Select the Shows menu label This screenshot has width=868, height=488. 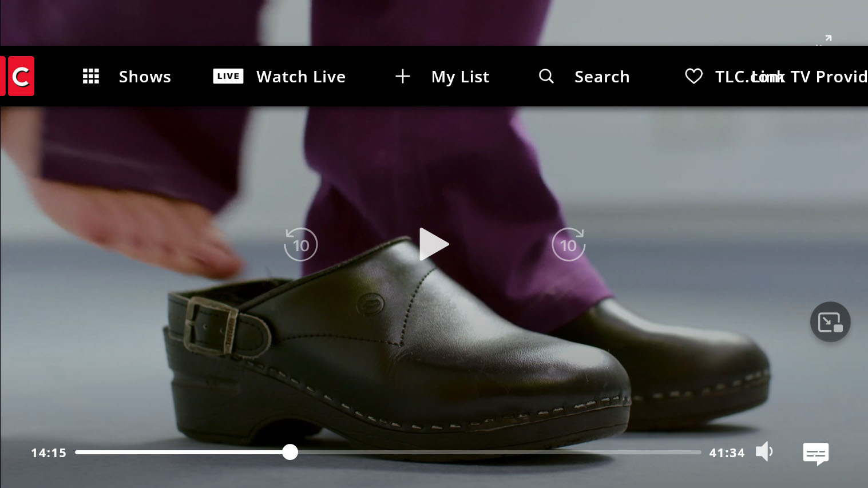(145, 77)
